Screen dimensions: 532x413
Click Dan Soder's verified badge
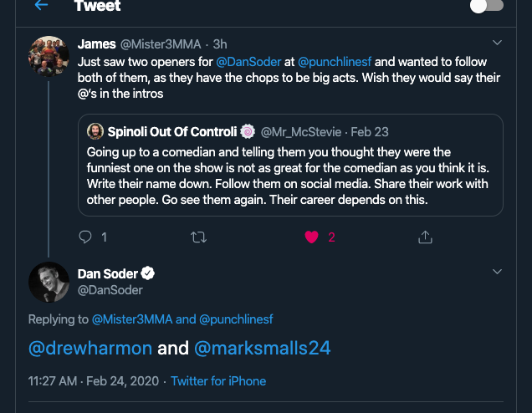[148, 274]
